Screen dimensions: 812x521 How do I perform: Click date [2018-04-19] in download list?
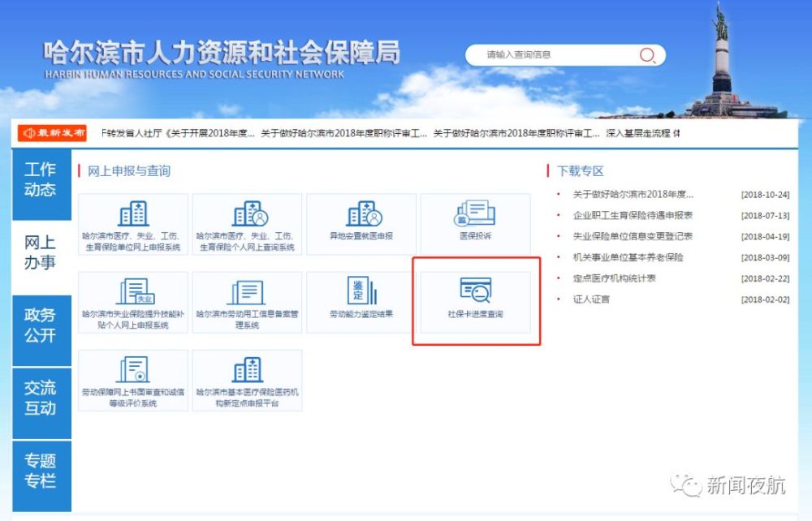765,237
